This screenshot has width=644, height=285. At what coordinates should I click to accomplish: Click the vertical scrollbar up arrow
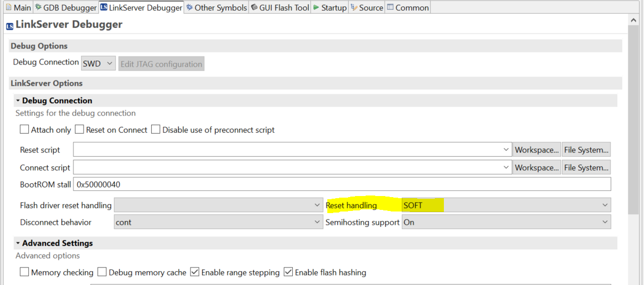[x=633, y=20]
